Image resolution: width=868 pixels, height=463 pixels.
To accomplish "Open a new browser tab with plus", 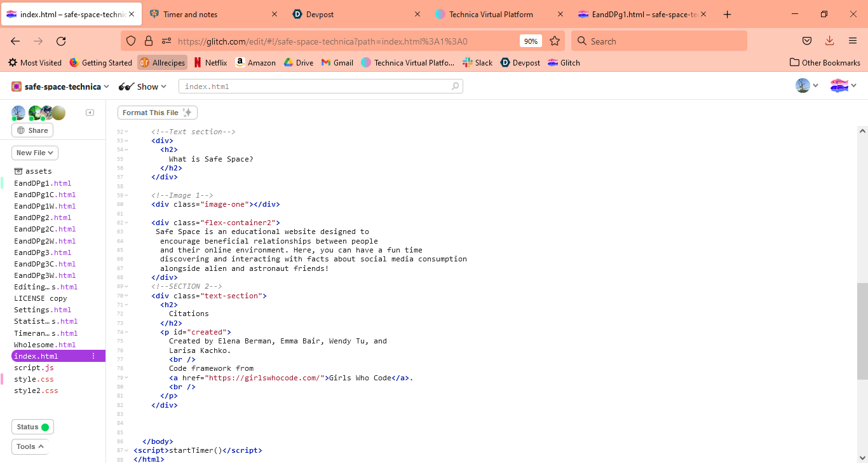I will (x=728, y=14).
